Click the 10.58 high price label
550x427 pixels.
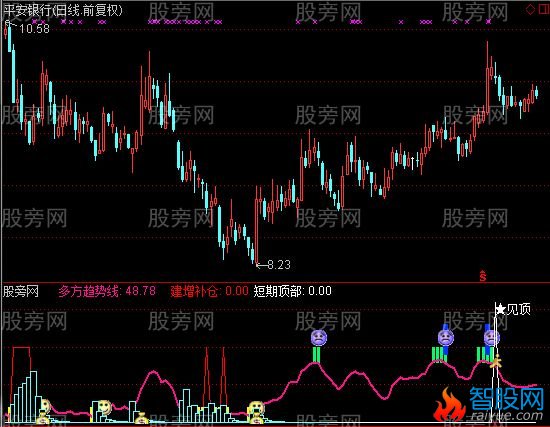pos(34,29)
